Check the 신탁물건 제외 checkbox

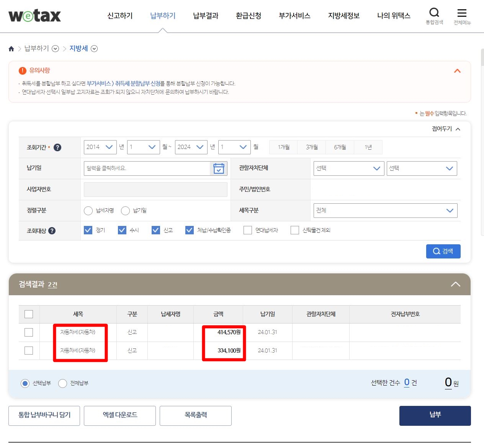pyautogui.click(x=295, y=230)
